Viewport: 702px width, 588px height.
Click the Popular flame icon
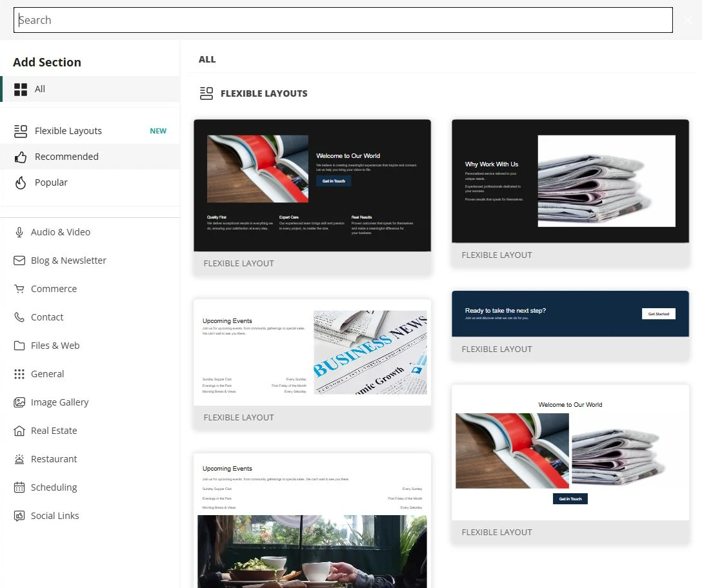click(21, 182)
